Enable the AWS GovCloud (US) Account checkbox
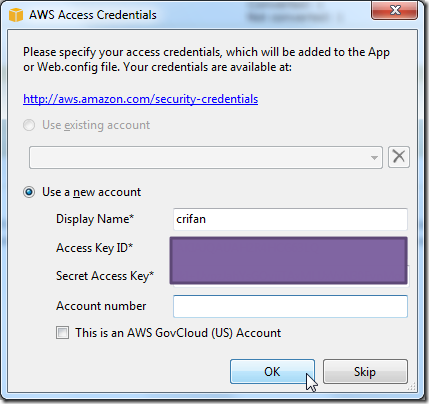Screen dimensions: 429x404 click(62, 333)
